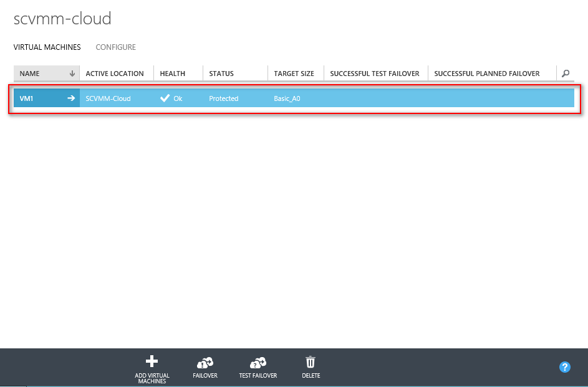Click the SCVMM-Cloud location cell

tap(108, 98)
